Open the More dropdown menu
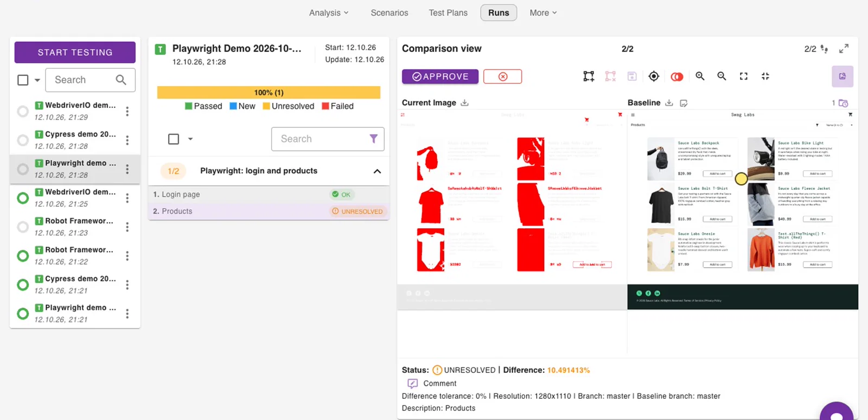Image resolution: width=868 pixels, height=420 pixels. click(x=543, y=12)
